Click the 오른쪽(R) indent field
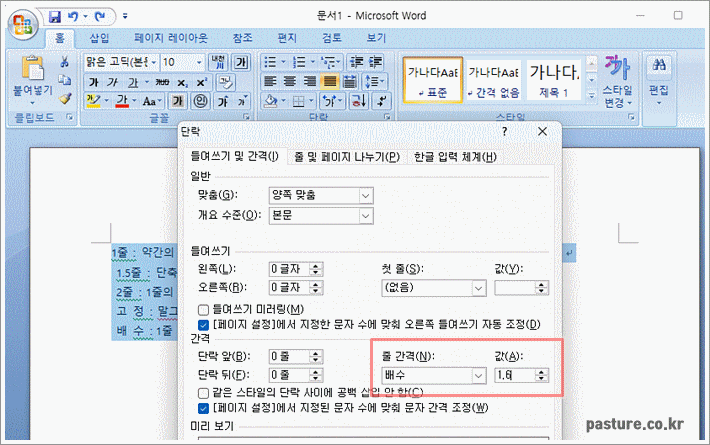 point(289,287)
